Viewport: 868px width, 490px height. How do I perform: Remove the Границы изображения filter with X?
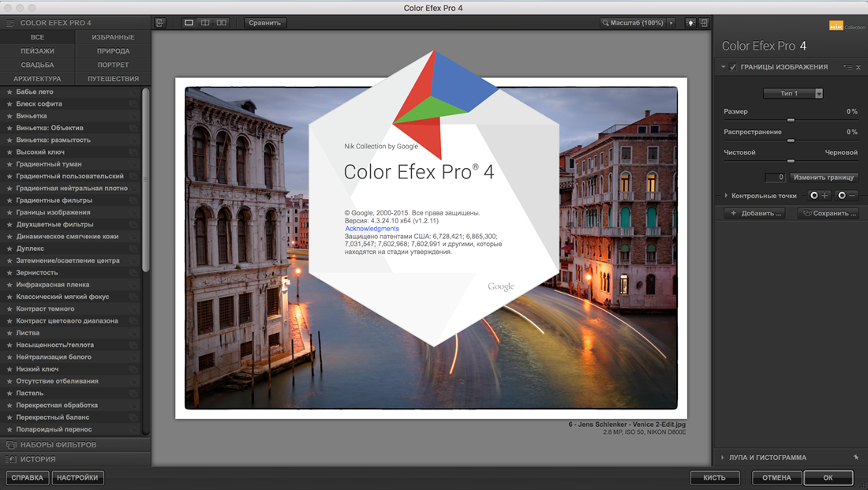click(859, 68)
